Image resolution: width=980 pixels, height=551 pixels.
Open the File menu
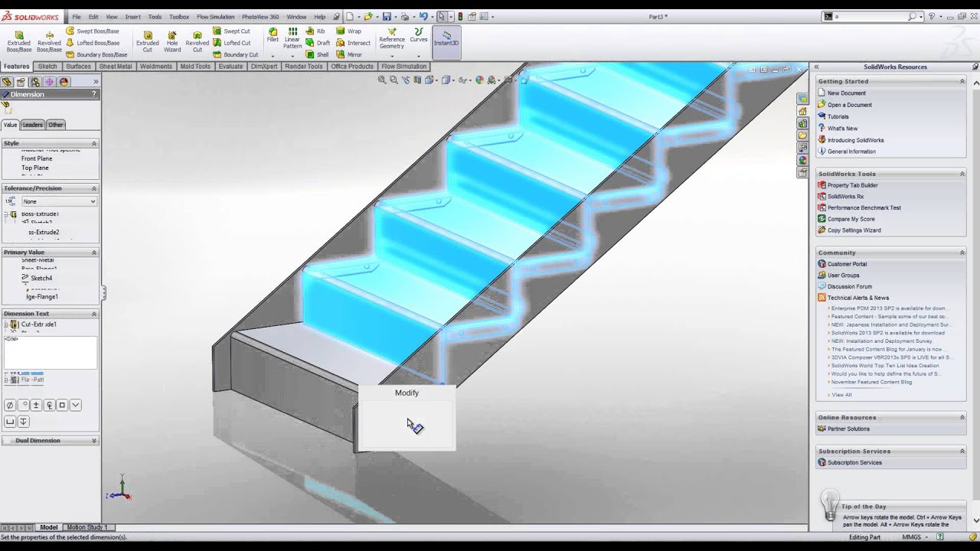[77, 17]
